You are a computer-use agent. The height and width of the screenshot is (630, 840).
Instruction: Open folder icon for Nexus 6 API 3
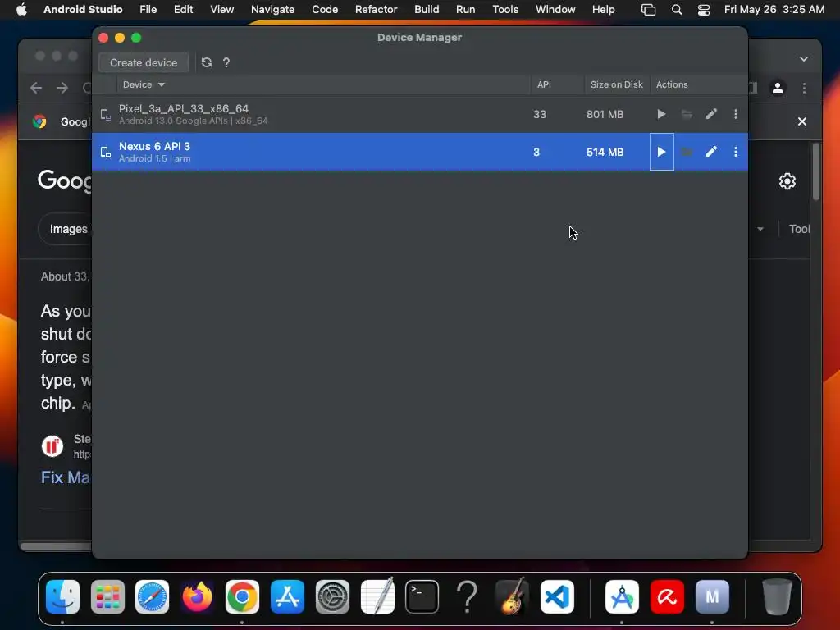(x=687, y=152)
